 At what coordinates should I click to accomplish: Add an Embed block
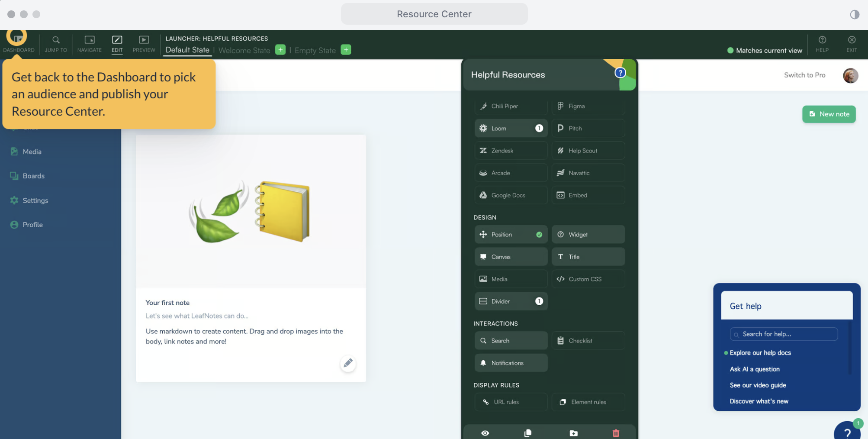tap(588, 195)
